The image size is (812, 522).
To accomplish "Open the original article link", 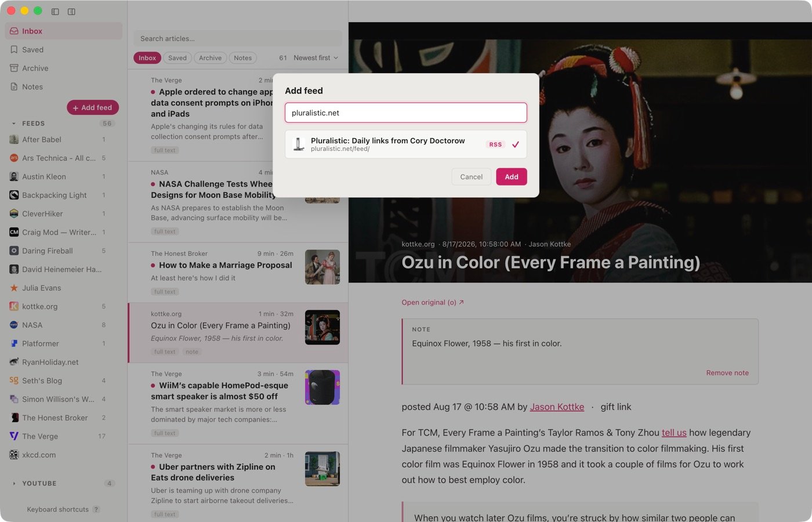I will coord(433,303).
